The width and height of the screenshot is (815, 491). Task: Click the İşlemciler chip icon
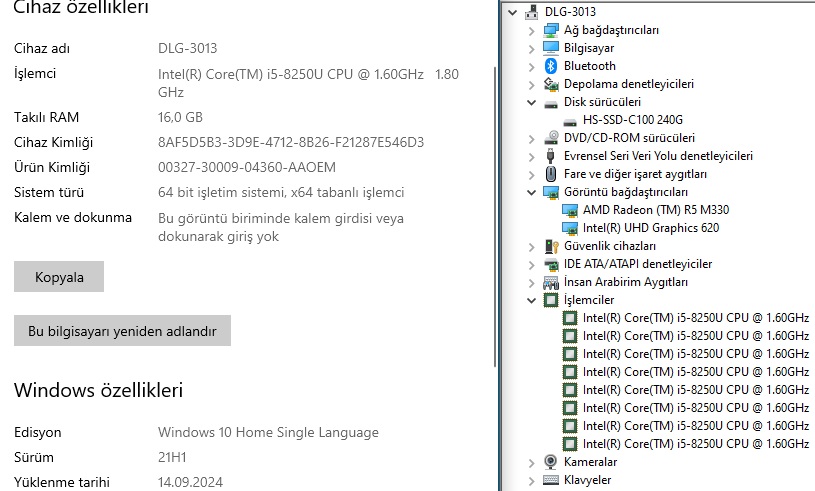point(551,300)
